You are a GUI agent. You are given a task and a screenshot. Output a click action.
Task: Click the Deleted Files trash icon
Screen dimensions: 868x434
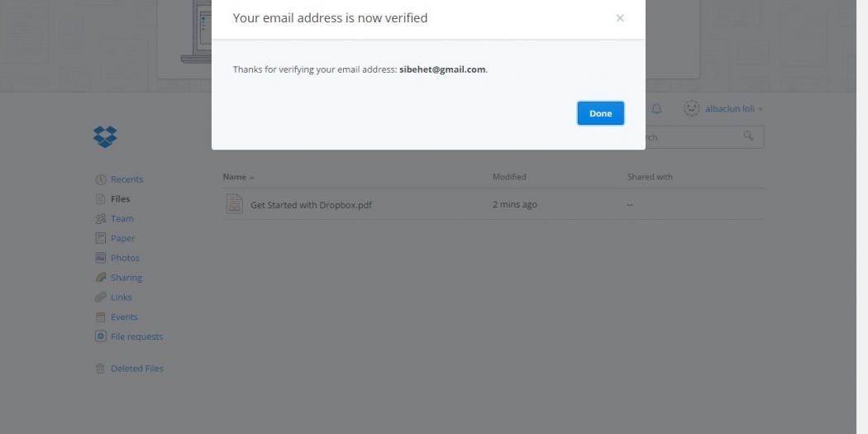pyautogui.click(x=100, y=369)
